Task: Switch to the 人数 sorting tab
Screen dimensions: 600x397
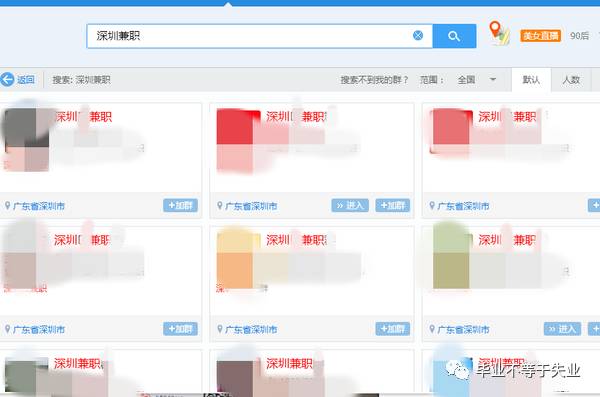Action: [571, 80]
